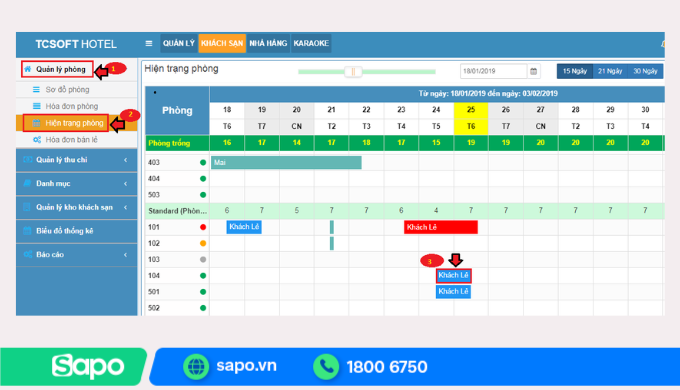
Task: Click the green status dot for room 104
Action: (x=203, y=276)
